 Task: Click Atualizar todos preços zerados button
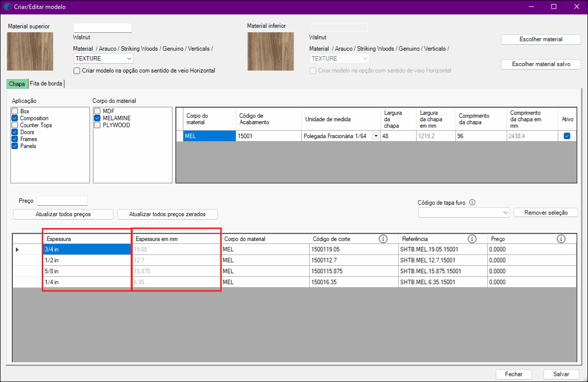tap(167, 215)
